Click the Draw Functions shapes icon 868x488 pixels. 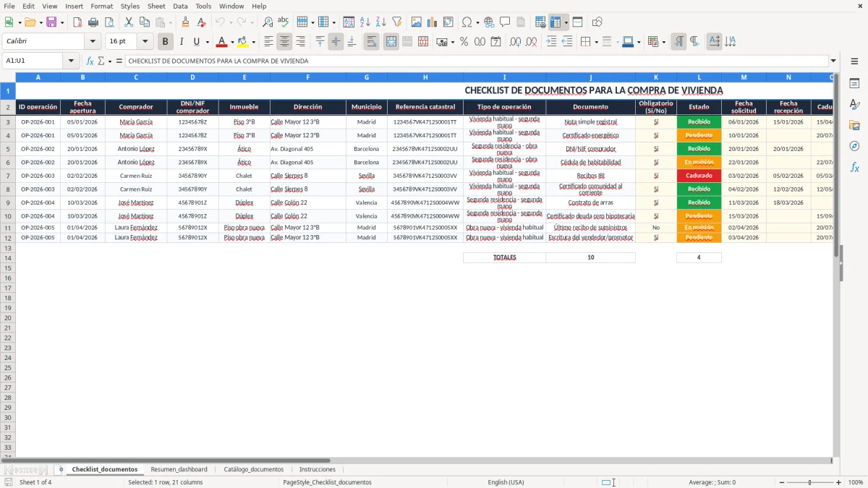[597, 22]
